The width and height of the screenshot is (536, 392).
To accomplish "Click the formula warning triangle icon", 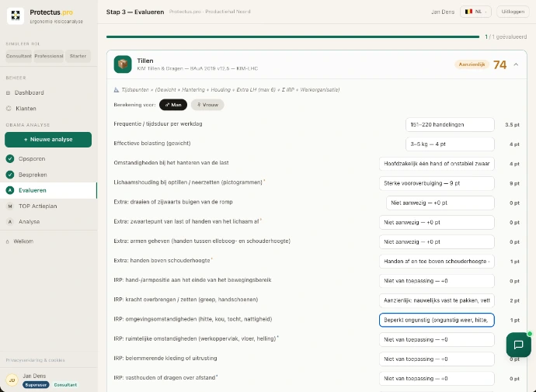I will tap(117, 90).
